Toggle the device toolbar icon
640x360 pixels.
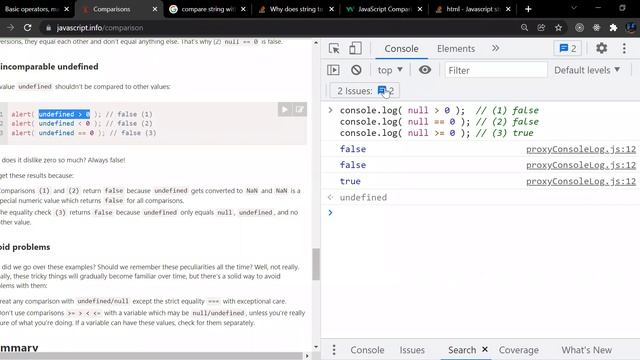pyautogui.click(x=355, y=48)
